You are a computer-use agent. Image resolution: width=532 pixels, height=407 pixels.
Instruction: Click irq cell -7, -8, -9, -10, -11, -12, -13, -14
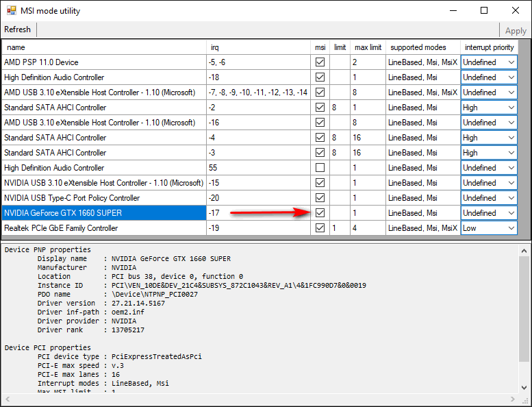pos(258,92)
